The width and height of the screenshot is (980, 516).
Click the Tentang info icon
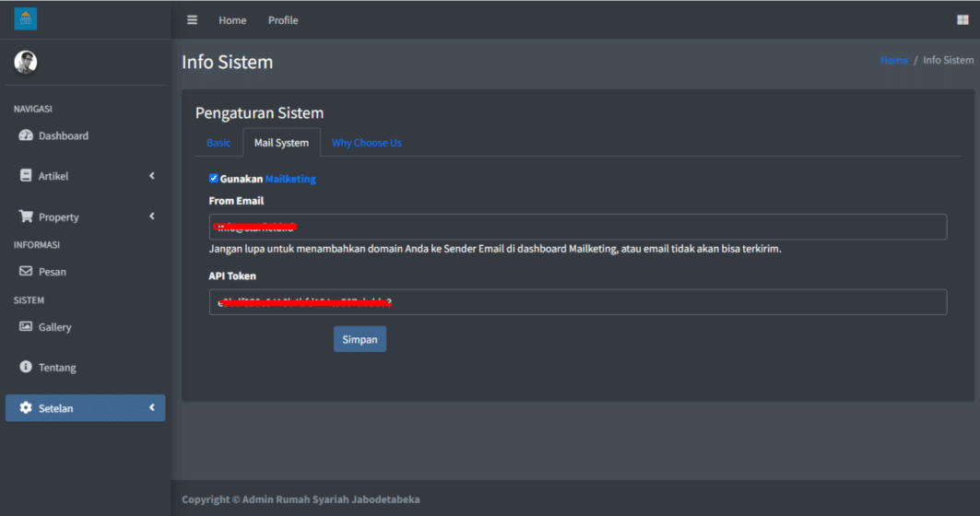pos(26,367)
